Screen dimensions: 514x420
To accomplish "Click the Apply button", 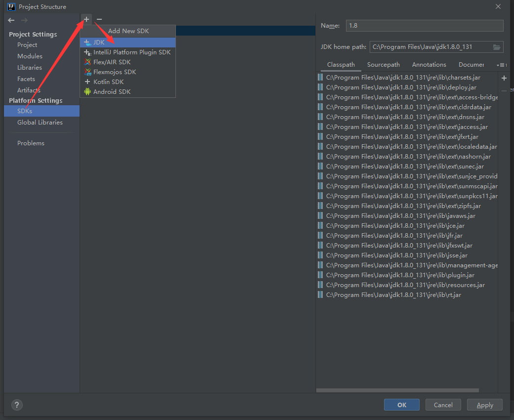I will (485, 405).
